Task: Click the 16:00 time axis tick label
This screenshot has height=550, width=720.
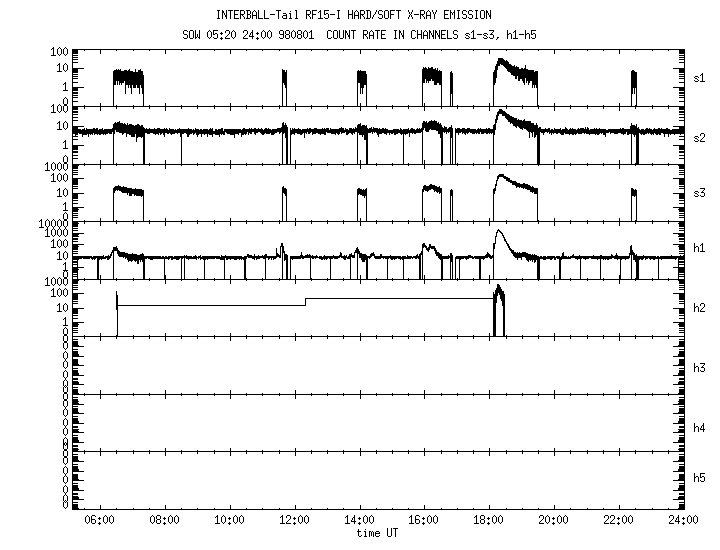Action: [x=424, y=520]
